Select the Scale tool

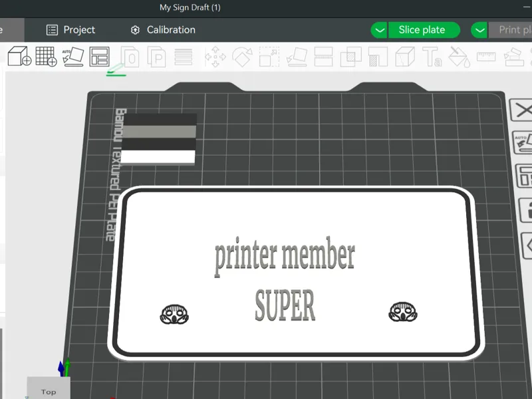(x=269, y=57)
